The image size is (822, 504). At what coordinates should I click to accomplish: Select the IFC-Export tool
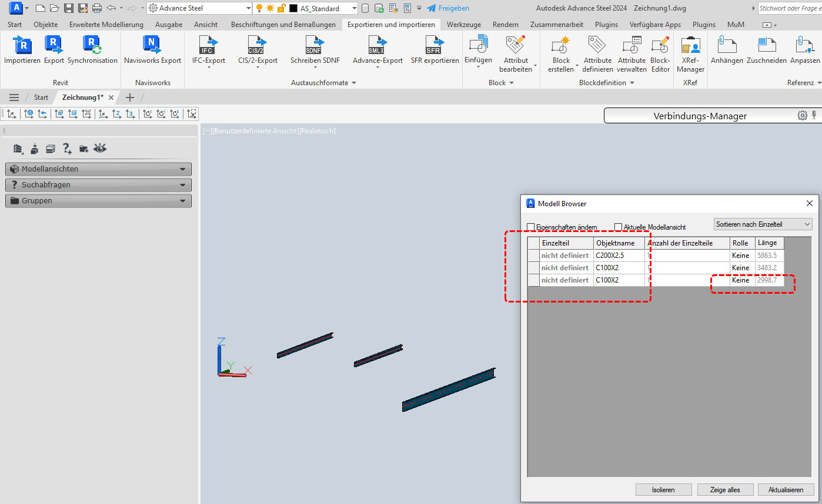(208, 51)
